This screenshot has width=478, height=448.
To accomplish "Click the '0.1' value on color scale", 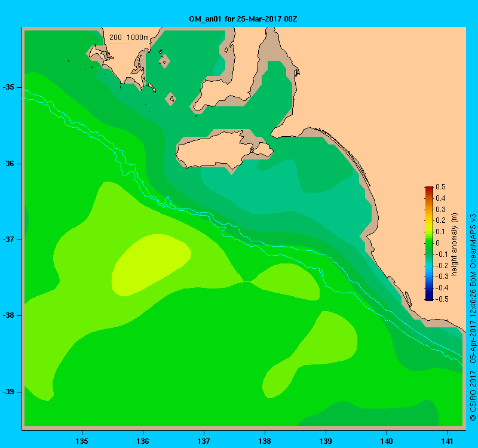I will click(x=440, y=232).
